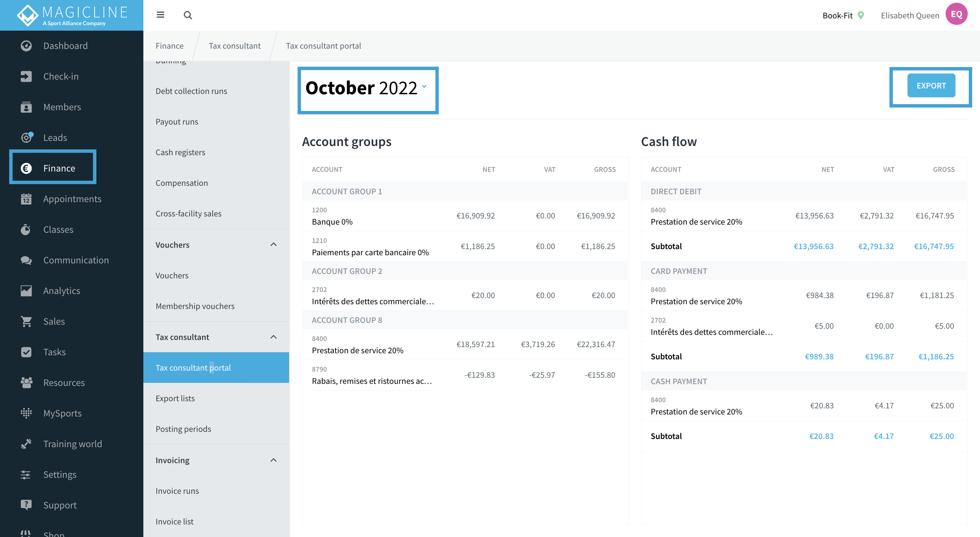Click the Magicline logo
The image size is (980, 537).
pyautogui.click(x=72, y=15)
